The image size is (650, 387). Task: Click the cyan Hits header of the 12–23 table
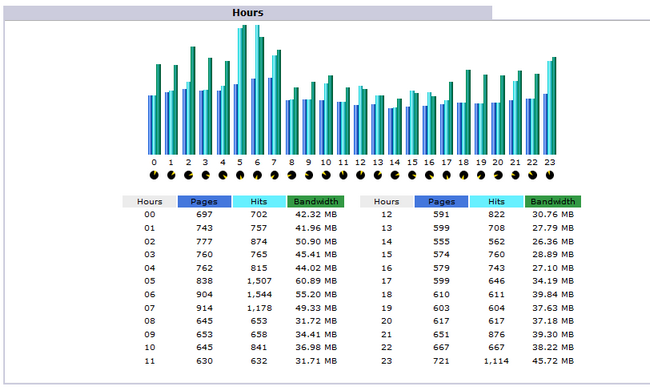click(497, 202)
